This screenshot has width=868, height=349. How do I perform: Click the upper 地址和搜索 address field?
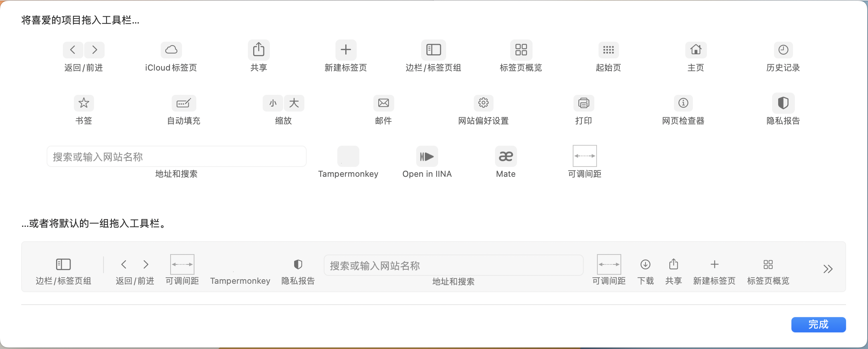[x=176, y=157]
